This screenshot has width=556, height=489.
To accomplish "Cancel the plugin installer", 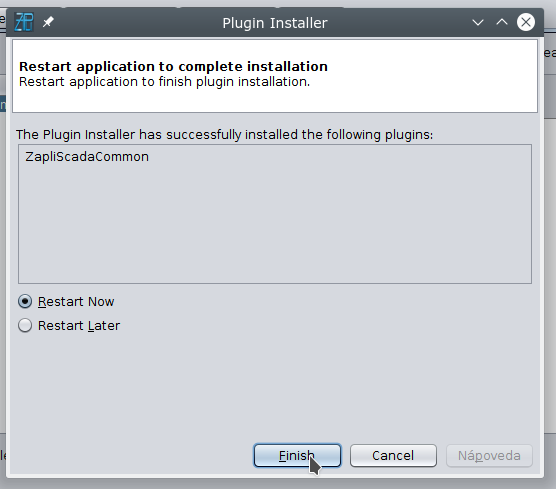I will [x=393, y=455].
